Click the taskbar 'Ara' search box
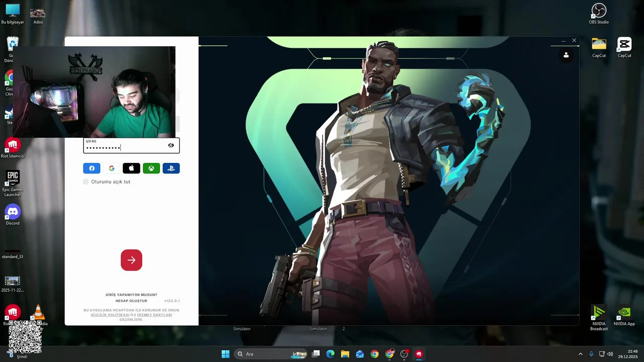644x362 pixels. tap(271, 354)
